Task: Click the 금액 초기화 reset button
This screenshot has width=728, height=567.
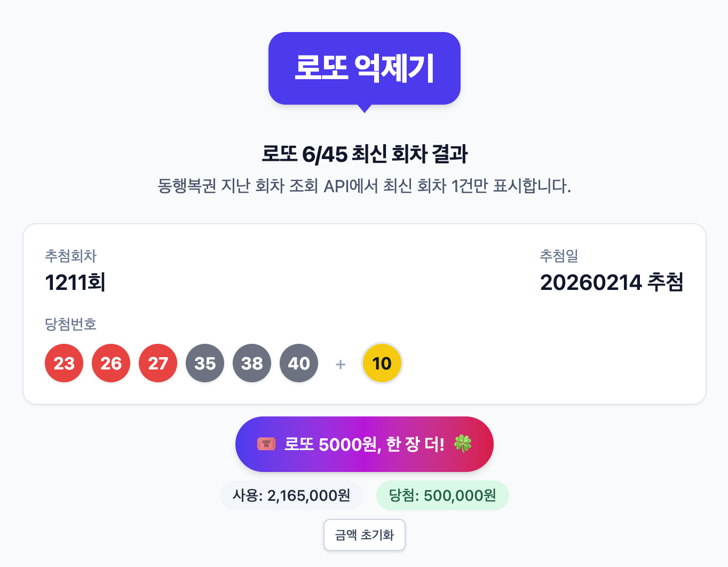Action: click(364, 534)
